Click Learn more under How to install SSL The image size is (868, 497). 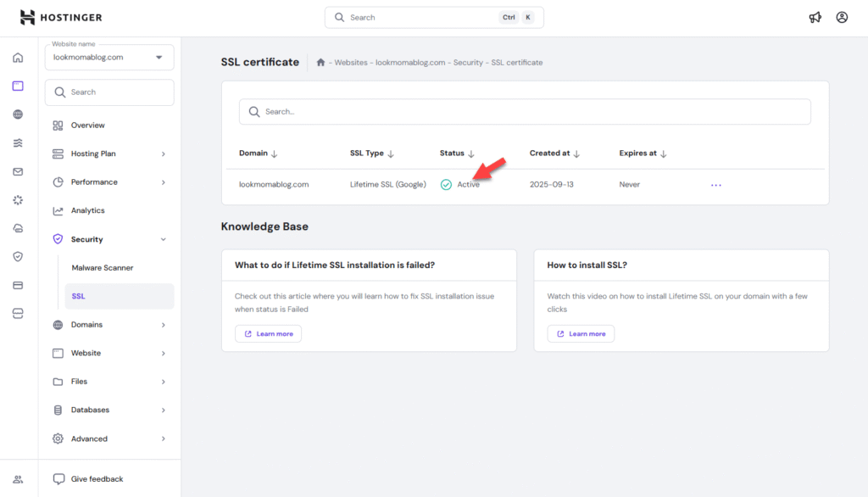pyautogui.click(x=581, y=333)
